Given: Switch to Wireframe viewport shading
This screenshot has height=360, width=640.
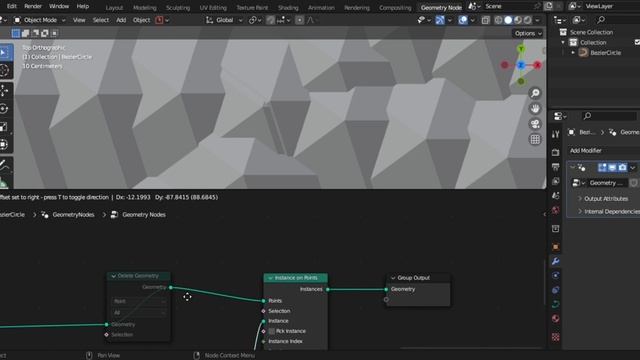Looking at the screenshot, I should (498, 20).
